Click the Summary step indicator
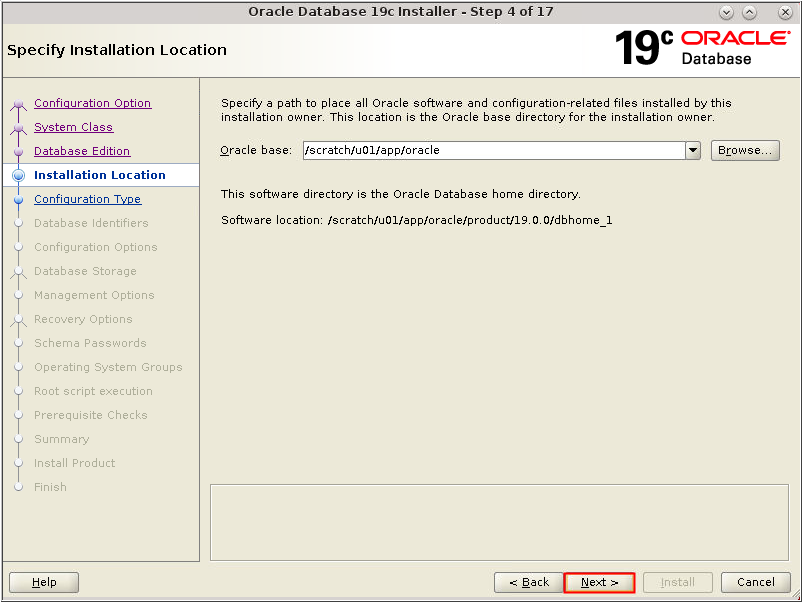The width and height of the screenshot is (802, 602). pyautogui.click(x=20, y=439)
